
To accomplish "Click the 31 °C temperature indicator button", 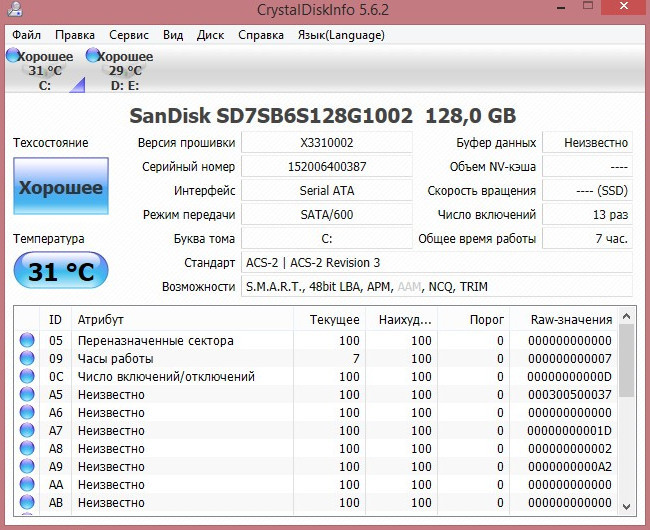I will coord(61,271).
